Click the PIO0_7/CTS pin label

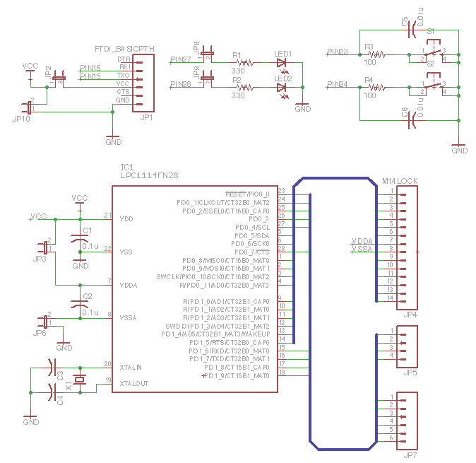(x=252, y=252)
